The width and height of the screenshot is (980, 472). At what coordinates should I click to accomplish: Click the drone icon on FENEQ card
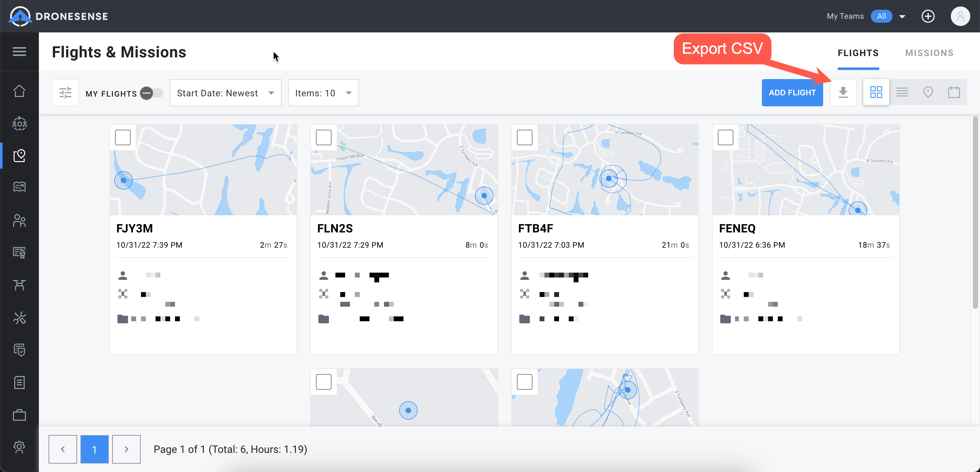pos(726,294)
